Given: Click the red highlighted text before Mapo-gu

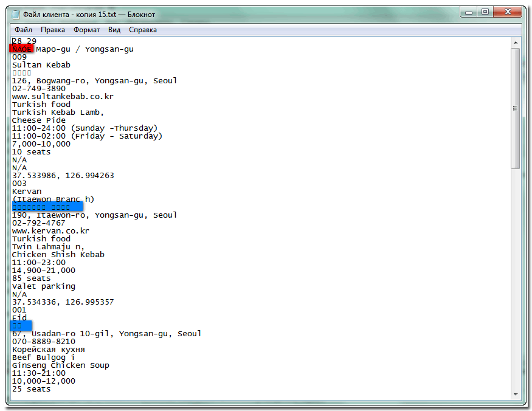Looking at the screenshot, I should pyautogui.click(x=22, y=49).
